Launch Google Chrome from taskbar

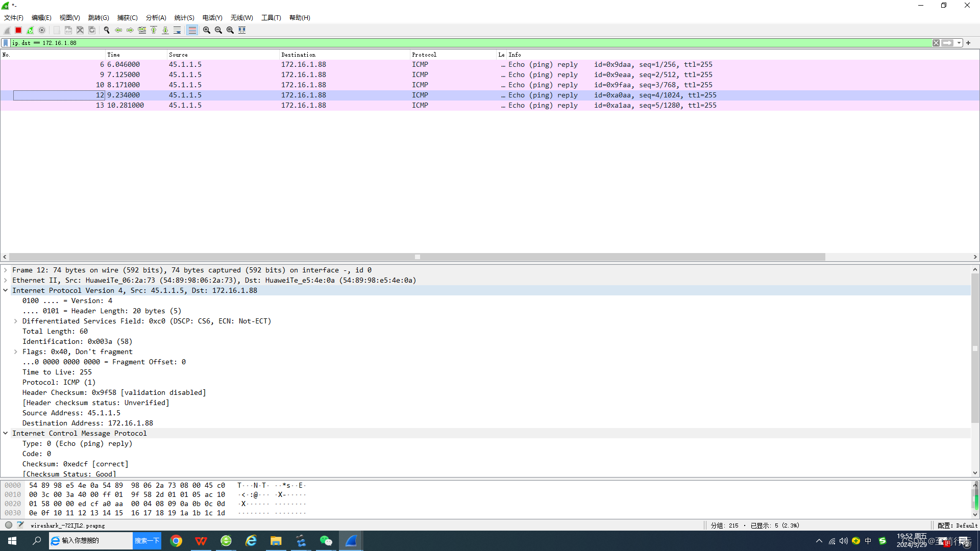pos(176,541)
